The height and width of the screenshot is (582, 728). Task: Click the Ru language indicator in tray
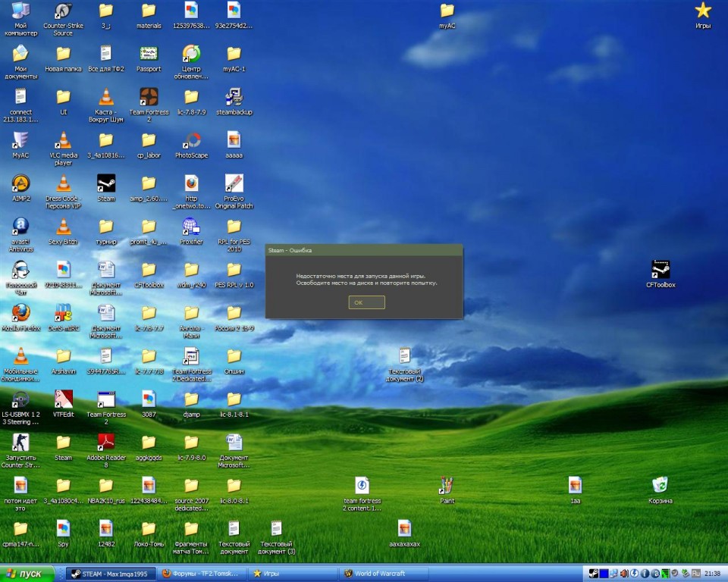(x=695, y=574)
